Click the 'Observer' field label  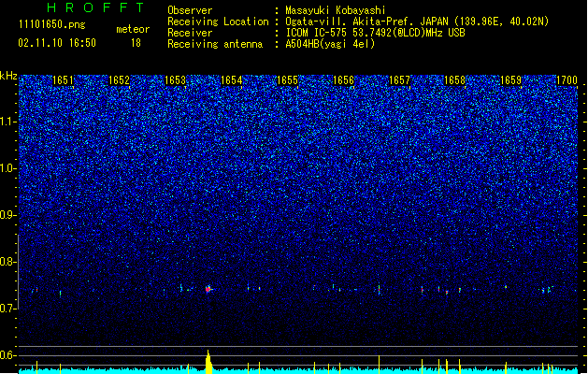(x=190, y=10)
